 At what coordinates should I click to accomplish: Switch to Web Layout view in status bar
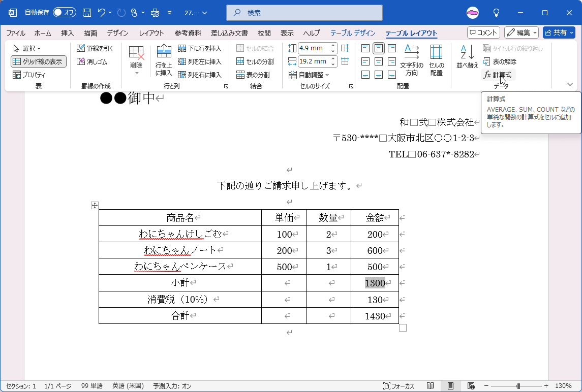(471, 386)
